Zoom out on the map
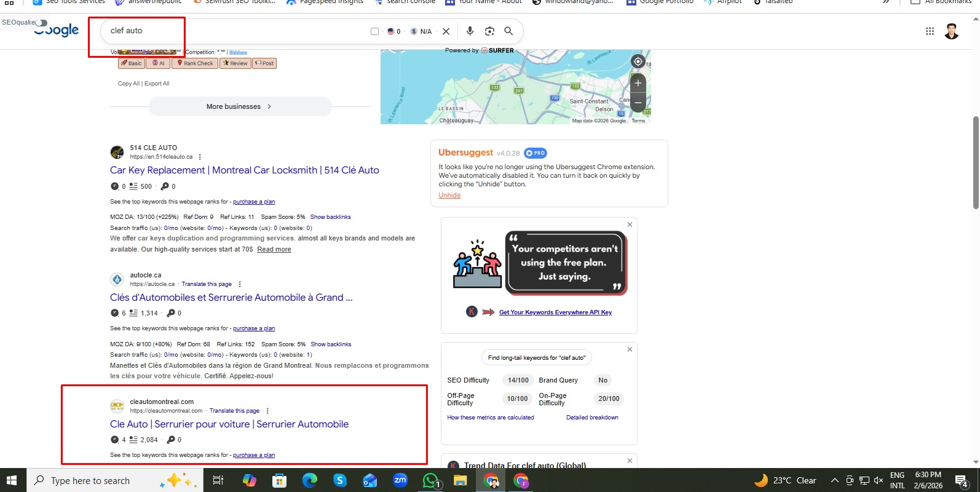Image resolution: width=980 pixels, height=492 pixels. click(x=638, y=103)
